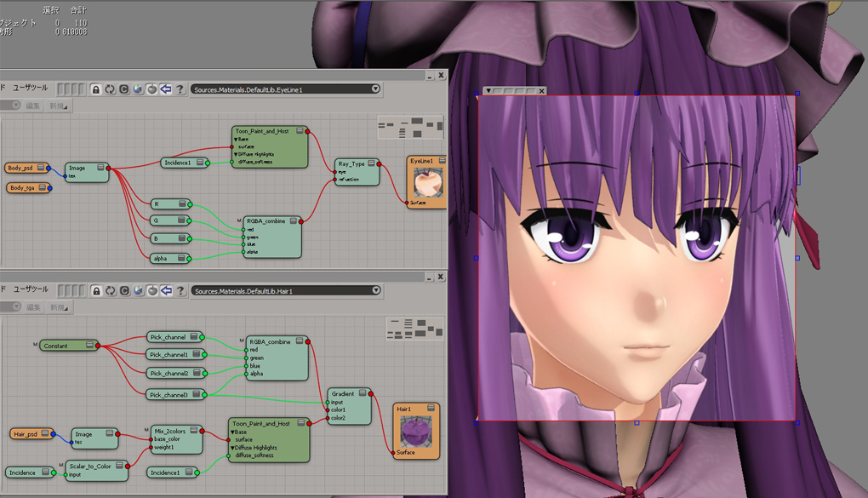Open the 新規 dropdown in the Hair1 tree
The height and width of the screenshot is (498, 868).
pos(59,307)
